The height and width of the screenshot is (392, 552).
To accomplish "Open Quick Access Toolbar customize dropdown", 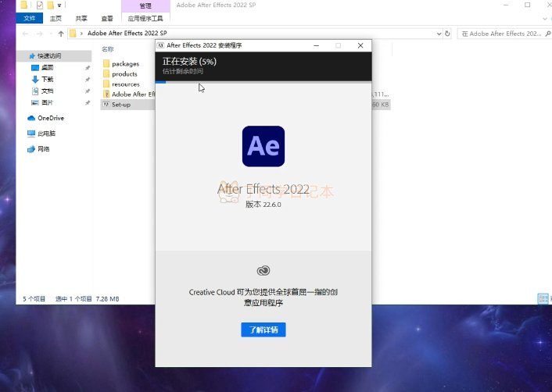I will coord(59,5).
